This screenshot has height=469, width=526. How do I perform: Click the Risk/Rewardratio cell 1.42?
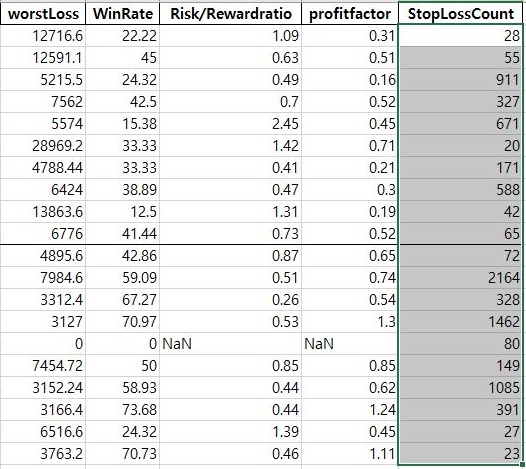(x=230, y=146)
